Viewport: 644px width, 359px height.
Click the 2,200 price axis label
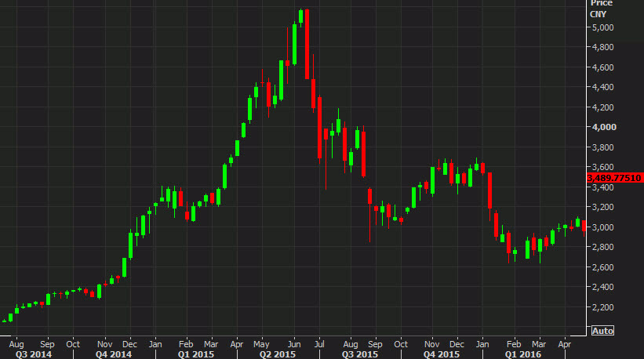(602, 307)
